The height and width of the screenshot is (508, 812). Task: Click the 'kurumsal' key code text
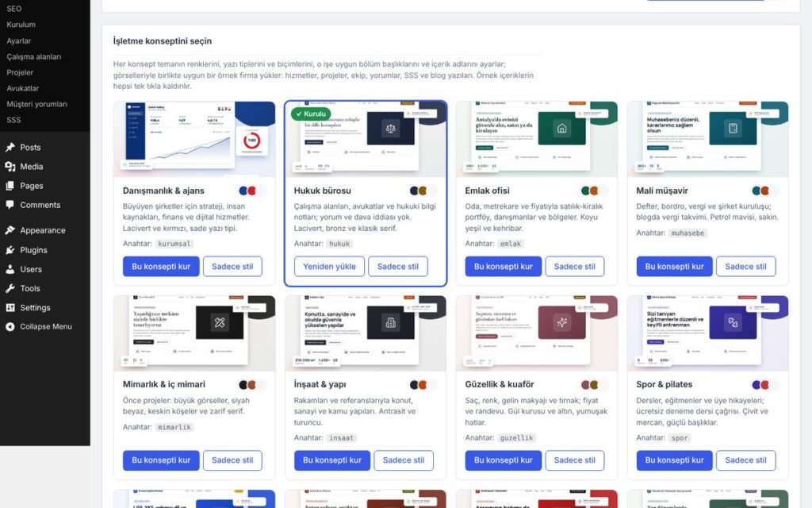pos(174,244)
